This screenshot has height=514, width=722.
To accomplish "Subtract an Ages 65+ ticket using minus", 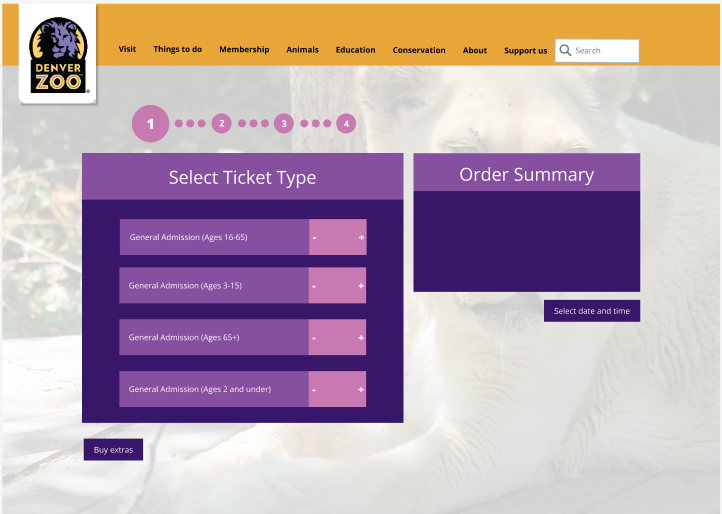I will tap(314, 338).
